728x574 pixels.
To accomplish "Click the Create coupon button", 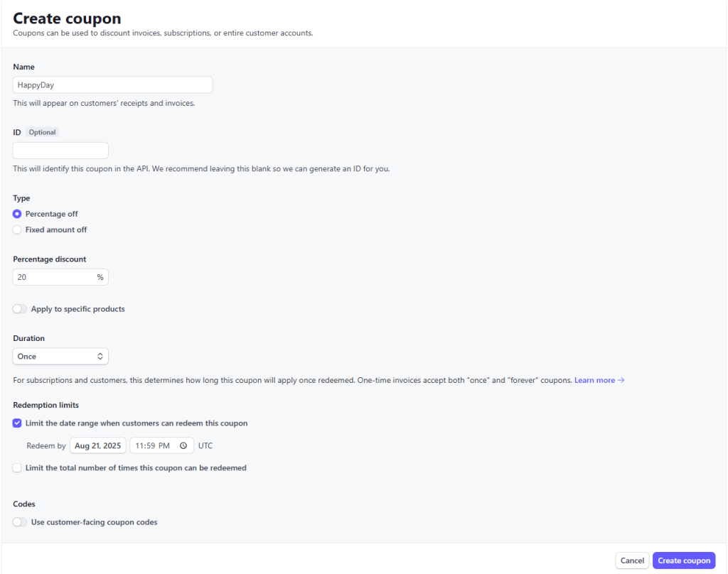I will (683, 560).
